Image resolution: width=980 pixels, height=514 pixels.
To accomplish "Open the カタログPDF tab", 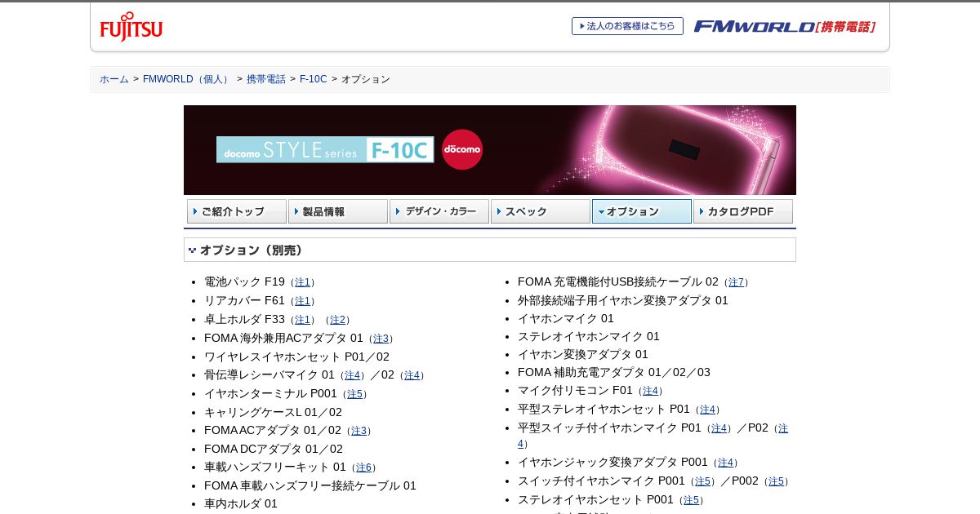I will point(743,211).
